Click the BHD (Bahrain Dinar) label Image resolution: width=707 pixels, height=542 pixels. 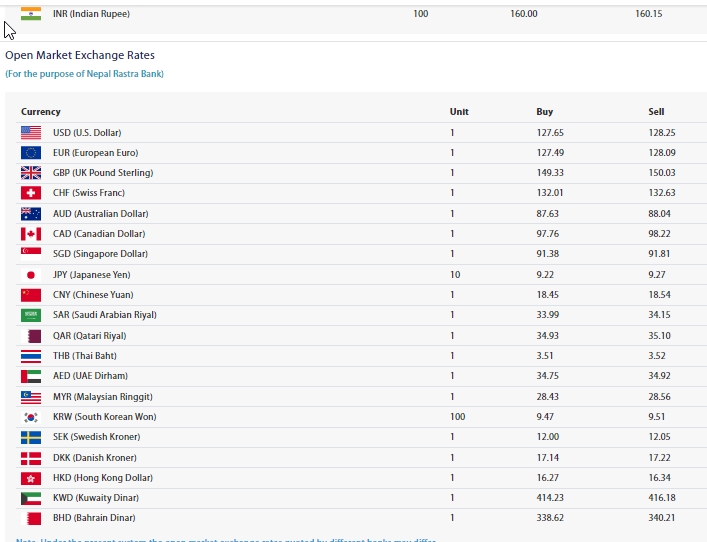tap(94, 518)
